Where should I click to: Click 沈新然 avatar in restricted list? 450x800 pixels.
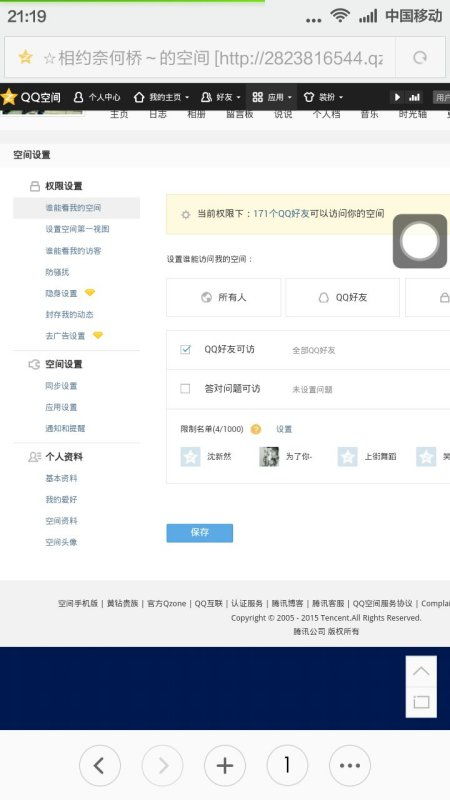pyautogui.click(x=190, y=457)
